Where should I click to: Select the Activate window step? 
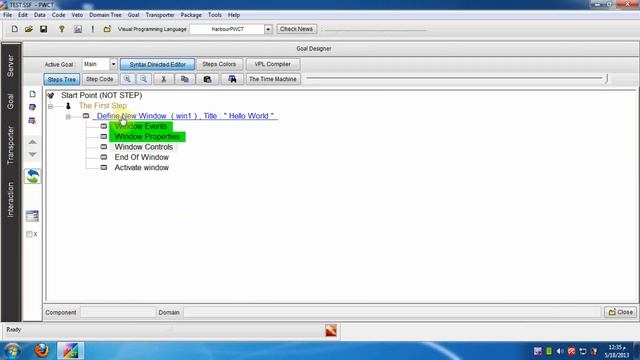pyautogui.click(x=142, y=168)
